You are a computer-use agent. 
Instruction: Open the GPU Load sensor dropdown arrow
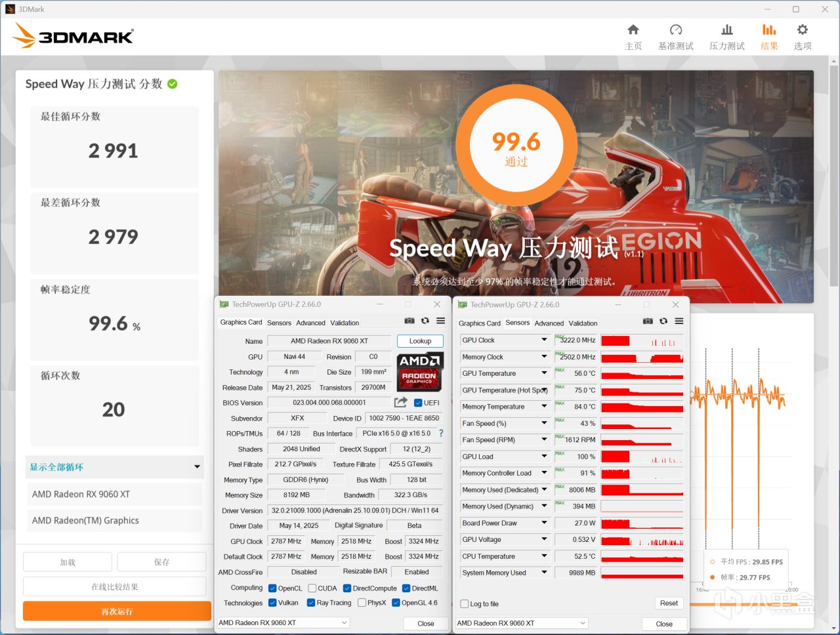(544, 457)
